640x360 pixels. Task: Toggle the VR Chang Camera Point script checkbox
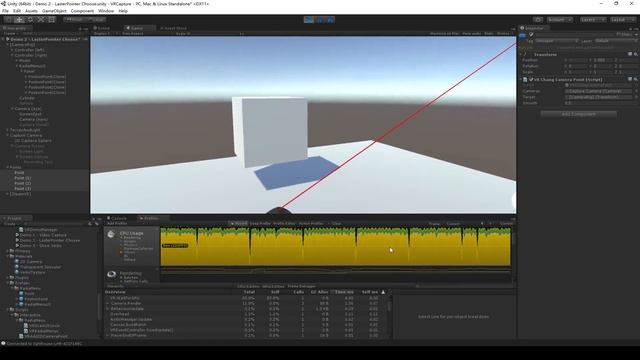pos(531,80)
